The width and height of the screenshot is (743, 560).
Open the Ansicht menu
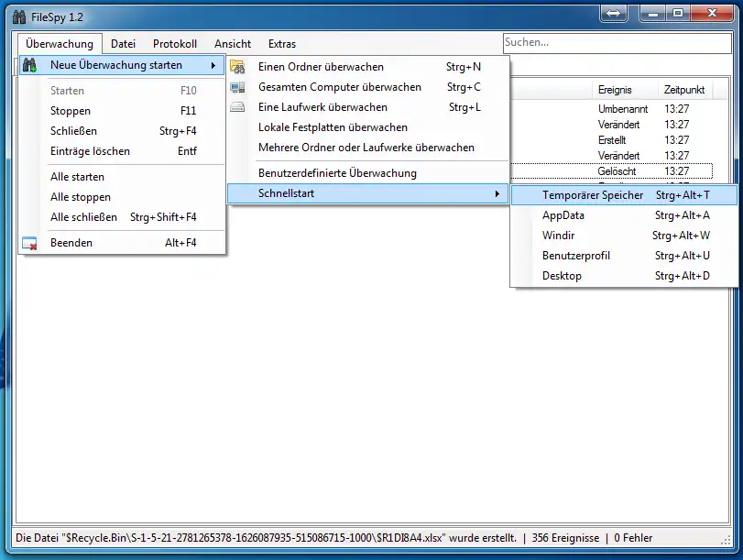click(x=233, y=44)
